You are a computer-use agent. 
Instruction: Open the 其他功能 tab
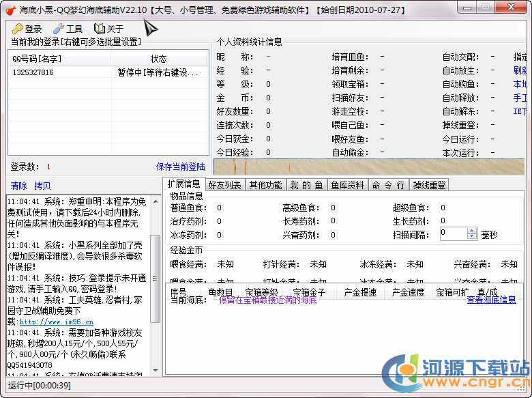265,185
